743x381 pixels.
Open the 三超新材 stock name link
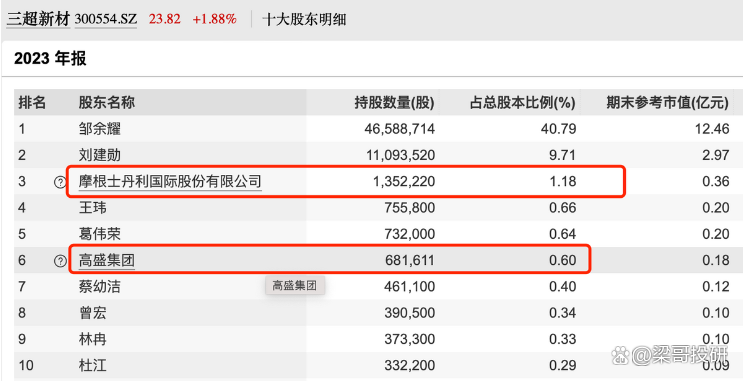click(38, 19)
